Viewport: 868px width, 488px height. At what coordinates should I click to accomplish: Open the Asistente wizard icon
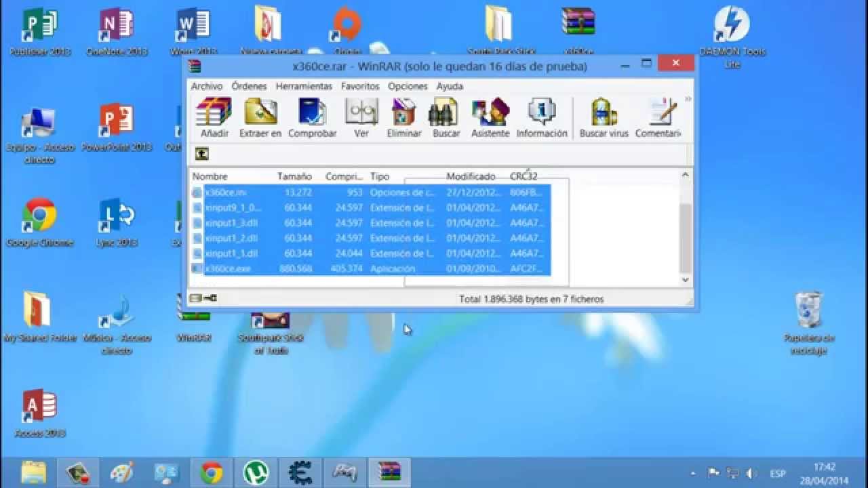[x=490, y=118]
